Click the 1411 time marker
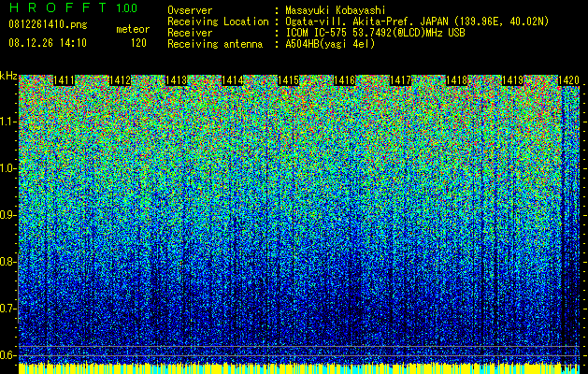This screenshot has width=588, height=374. pyautogui.click(x=65, y=80)
